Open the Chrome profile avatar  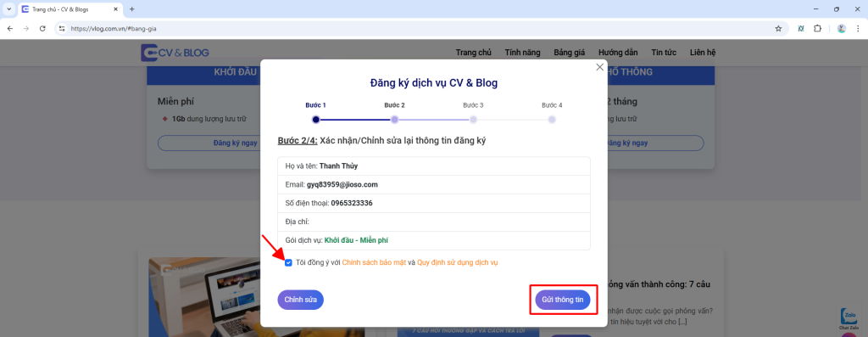pyautogui.click(x=842, y=28)
